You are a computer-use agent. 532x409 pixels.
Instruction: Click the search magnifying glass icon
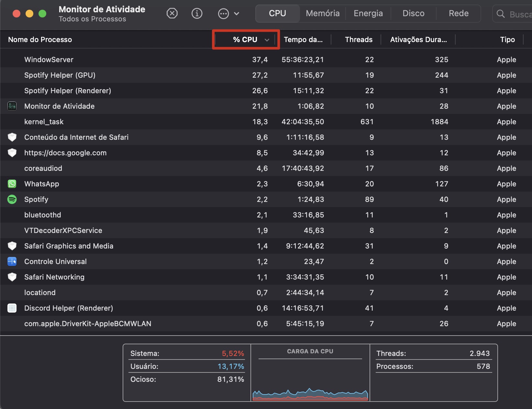click(x=500, y=14)
